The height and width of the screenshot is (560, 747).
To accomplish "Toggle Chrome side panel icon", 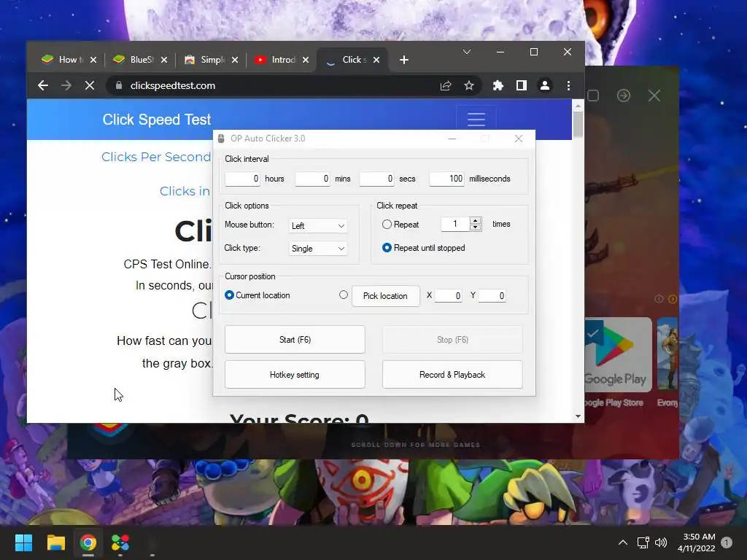I will 521,86.
